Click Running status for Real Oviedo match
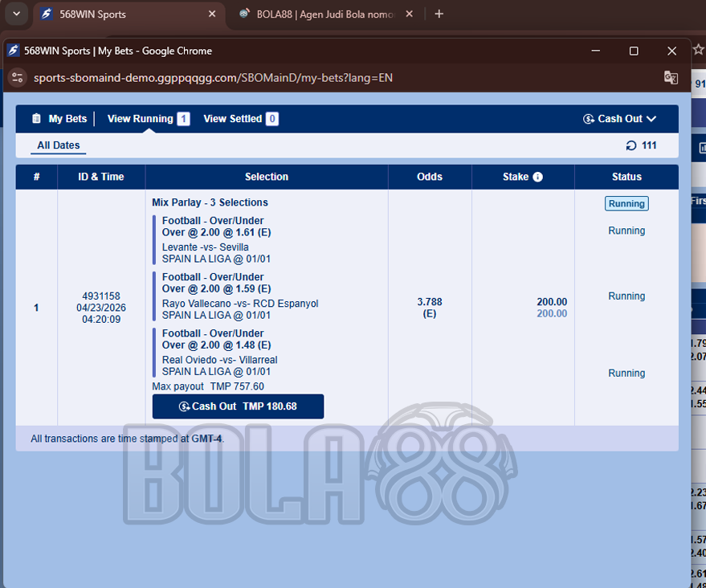The image size is (706, 588). (x=626, y=374)
